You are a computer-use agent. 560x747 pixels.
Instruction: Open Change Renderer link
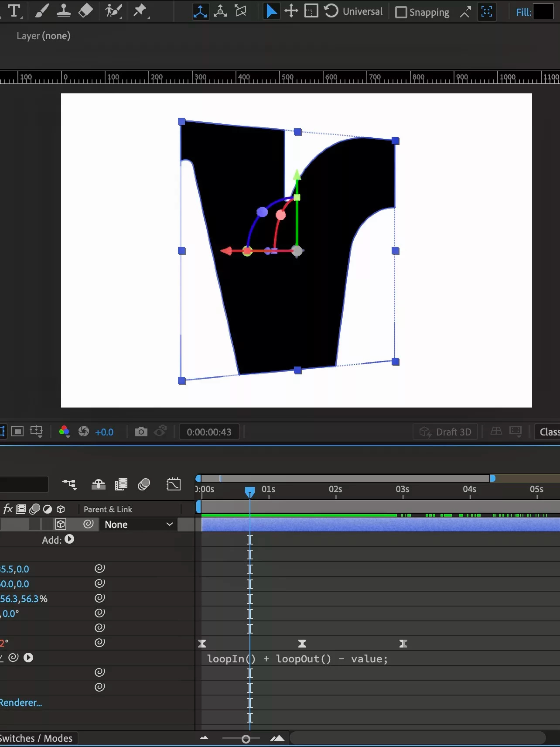pos(21,702)
